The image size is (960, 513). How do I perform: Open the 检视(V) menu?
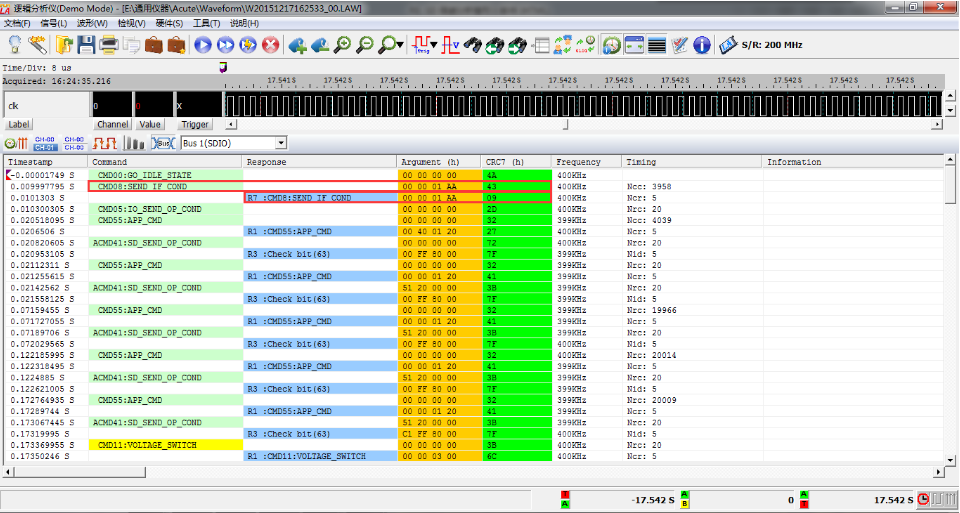point(132,23)
